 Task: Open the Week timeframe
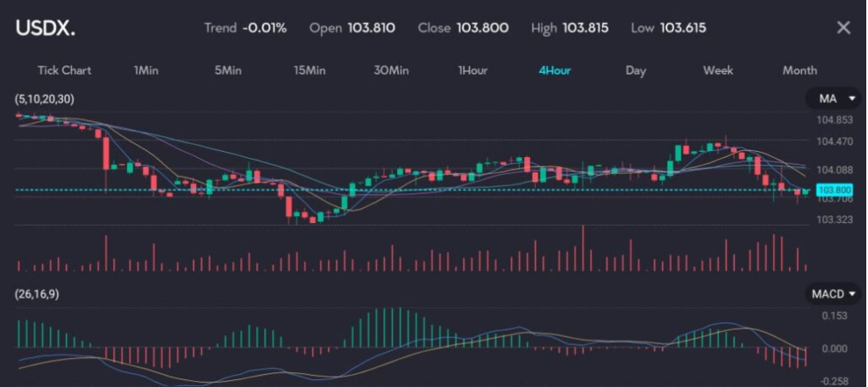[718, 70]
